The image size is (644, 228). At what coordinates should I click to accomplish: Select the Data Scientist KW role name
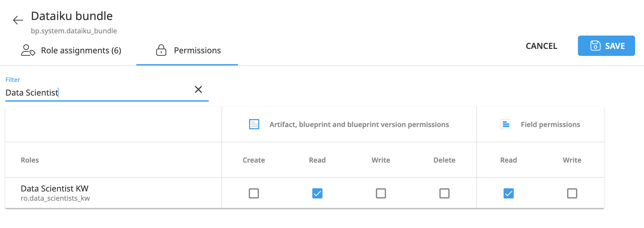pyautogui.click(x=55, y=188)
